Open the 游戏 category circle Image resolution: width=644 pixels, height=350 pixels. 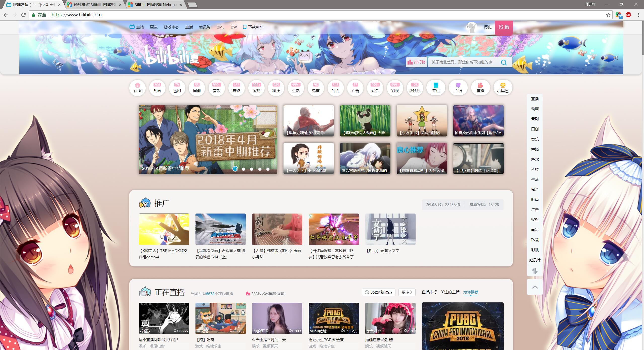click(256, 88)
